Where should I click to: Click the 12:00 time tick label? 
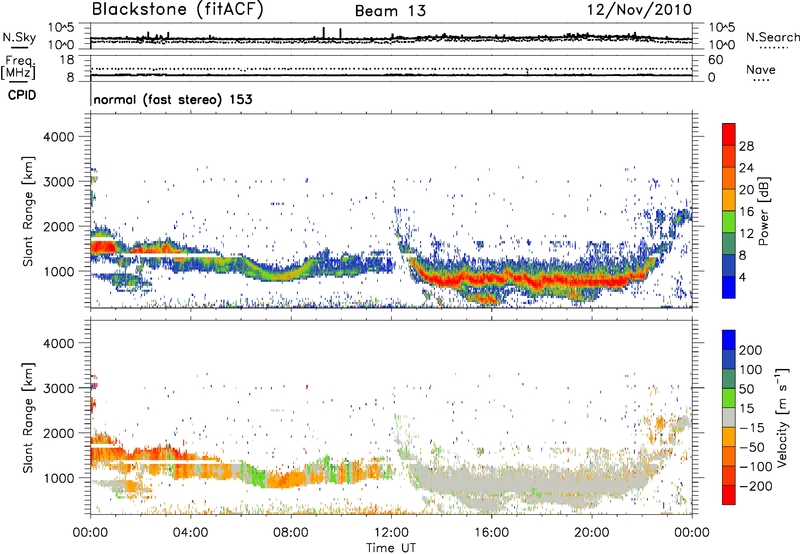(391, 533)
